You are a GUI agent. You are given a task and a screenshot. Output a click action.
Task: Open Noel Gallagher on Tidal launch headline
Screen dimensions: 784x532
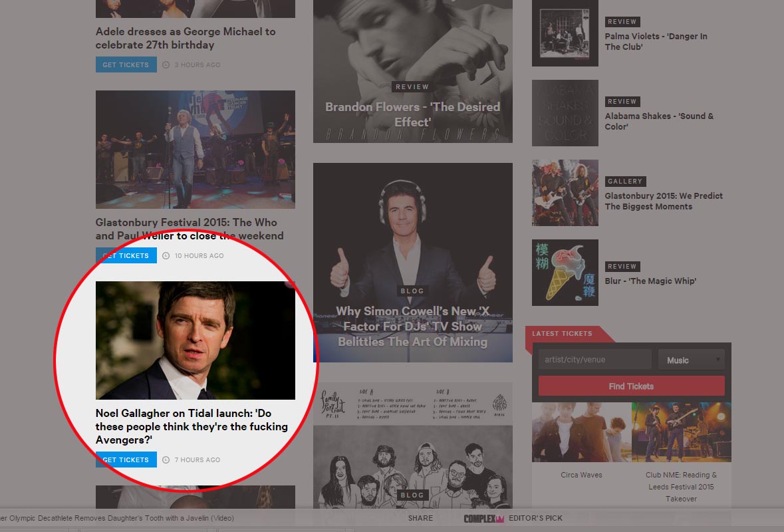point(192,426)
